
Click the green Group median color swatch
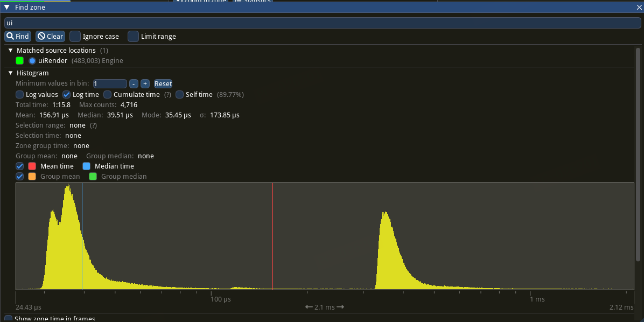coord(93,177)
